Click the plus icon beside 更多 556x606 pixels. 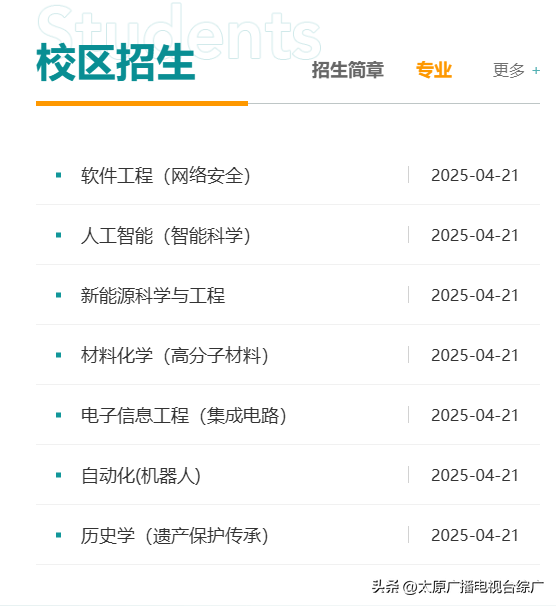[x=536, y=71]
